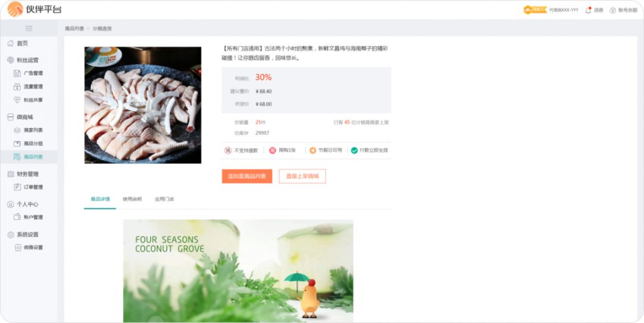Select the 商品详情 tab
This screenshot has height=323, width=644.
[x=100, y=199]
